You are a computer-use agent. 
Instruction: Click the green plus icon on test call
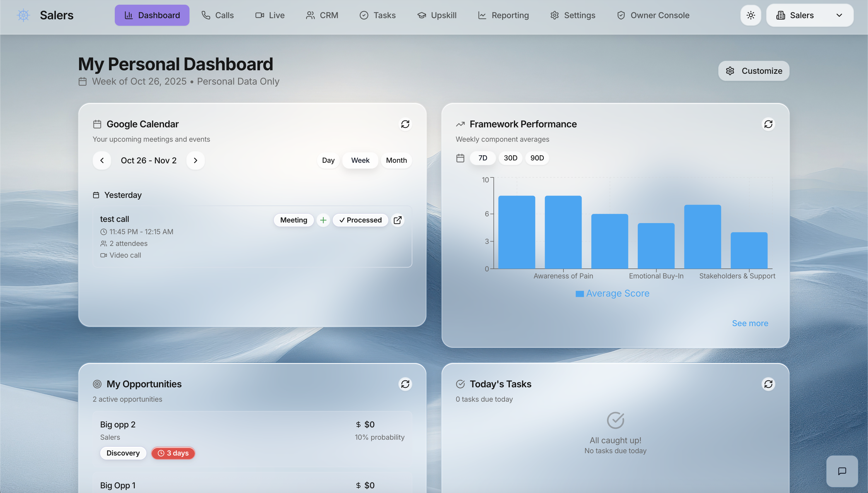click(323, 220)
